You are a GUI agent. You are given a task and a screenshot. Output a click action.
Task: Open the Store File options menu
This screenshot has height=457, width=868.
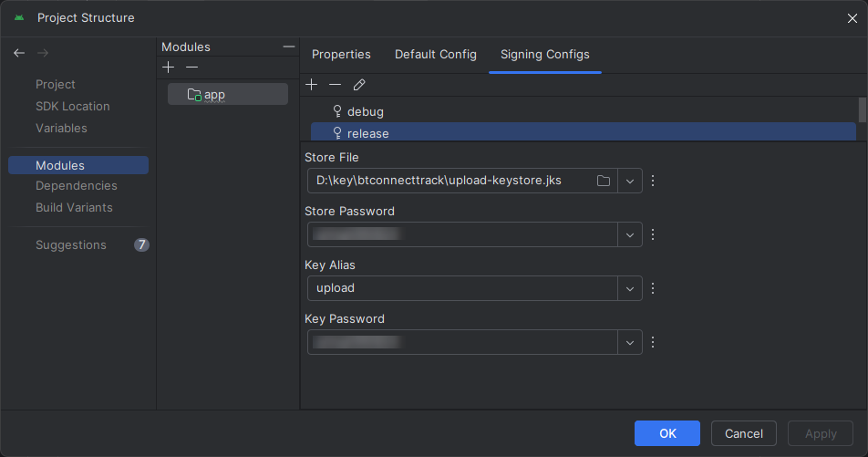pos(653,181)
